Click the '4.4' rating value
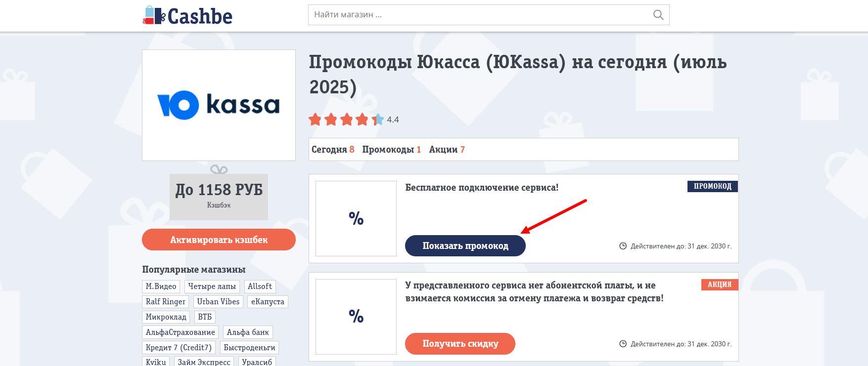The image size is (868, 366). point(393,120)
